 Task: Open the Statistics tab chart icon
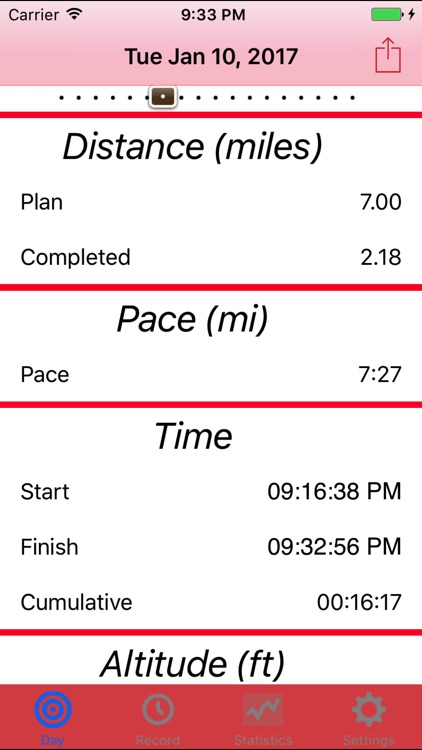(x=263, y=710)
